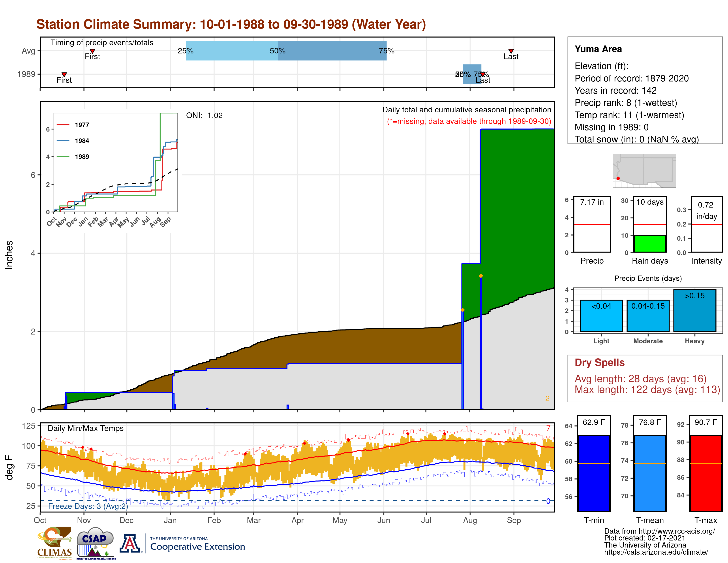Click 'Precip rank: 8 (1-wettest)' text
This screenshot has width=728, height=563.
coord(626,103)
